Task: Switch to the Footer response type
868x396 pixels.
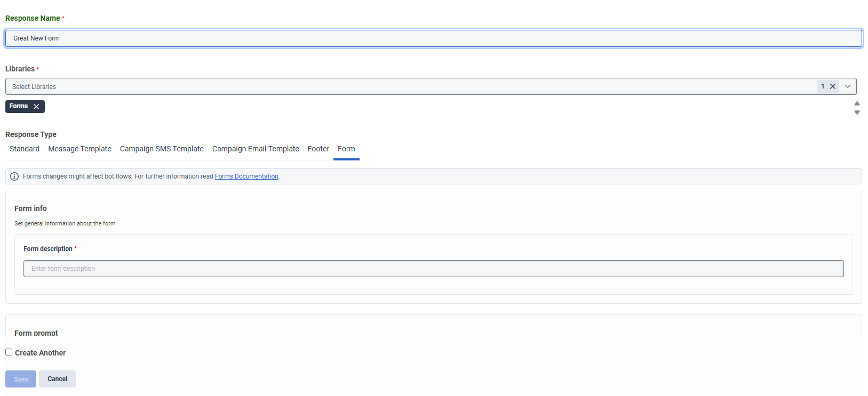Action: [318, 149]
